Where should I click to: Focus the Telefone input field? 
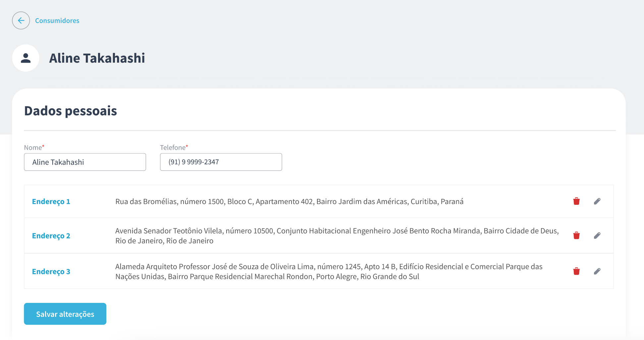tap(221, 162)
